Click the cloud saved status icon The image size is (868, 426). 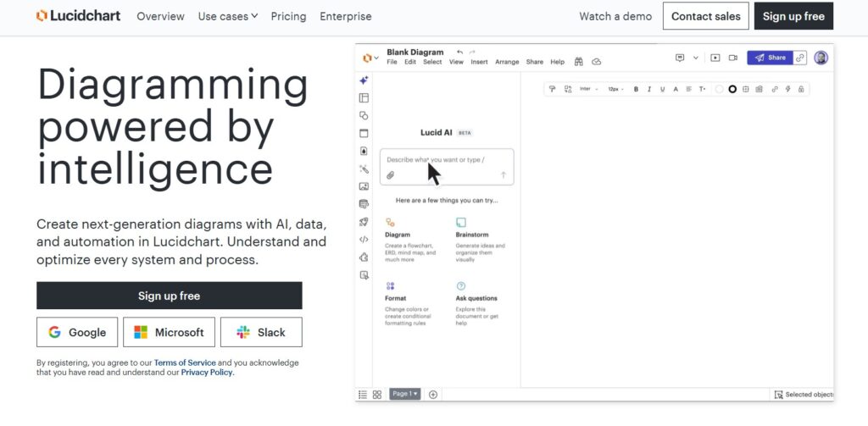point(596,62)
